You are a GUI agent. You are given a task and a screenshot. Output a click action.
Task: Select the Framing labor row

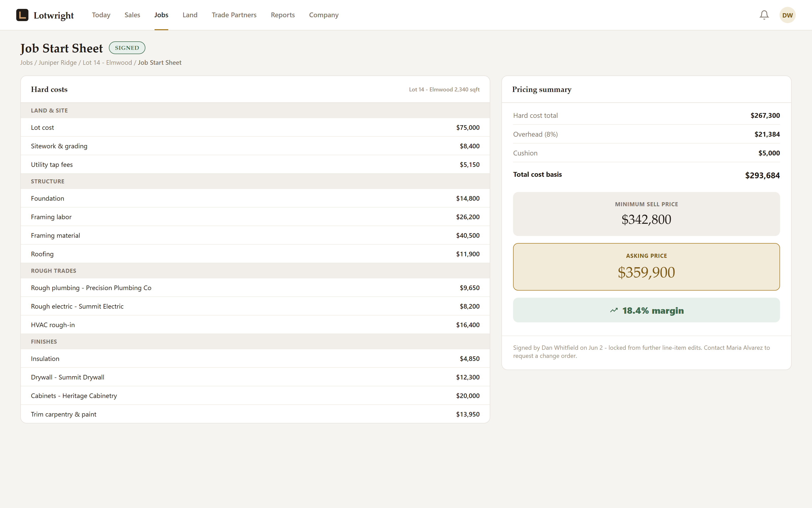[x=255, y=217]
